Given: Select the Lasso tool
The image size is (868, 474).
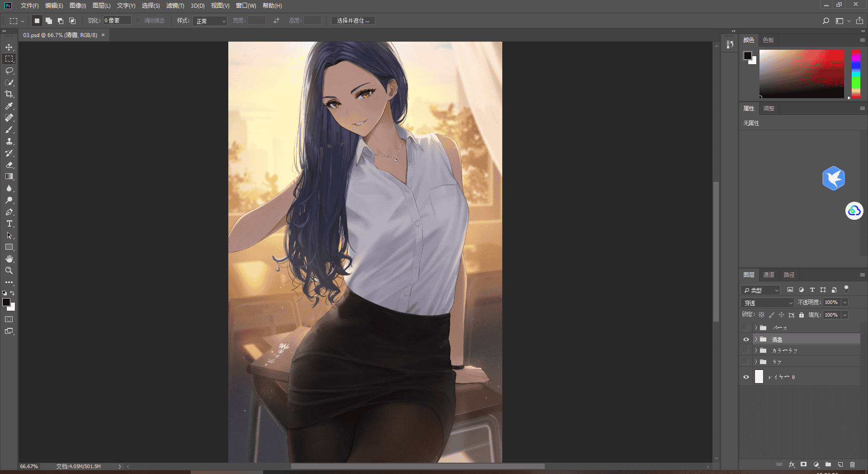Looking at the screenshot, I should (x=9, y=71).
